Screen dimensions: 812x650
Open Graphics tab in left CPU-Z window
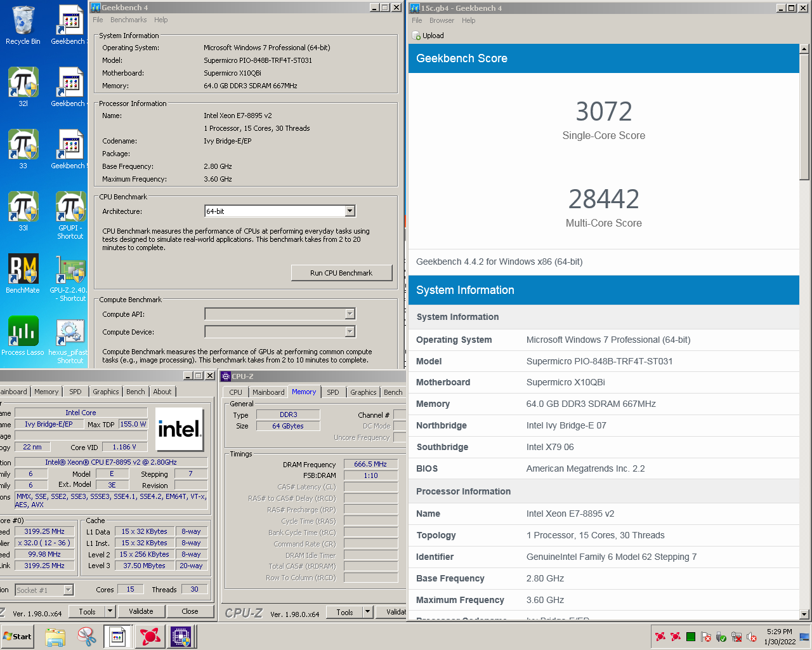106,392
